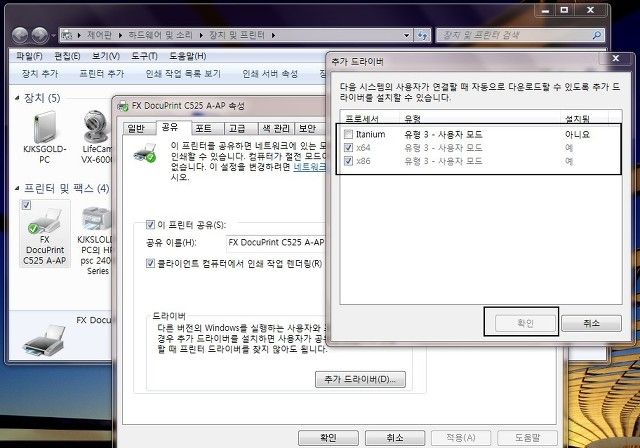Toggle '클라이언트 컴퓨터에서 인쇄 작업 렌더링' checkbox
Screen dimensions: 640x448
tap(150, 263)
